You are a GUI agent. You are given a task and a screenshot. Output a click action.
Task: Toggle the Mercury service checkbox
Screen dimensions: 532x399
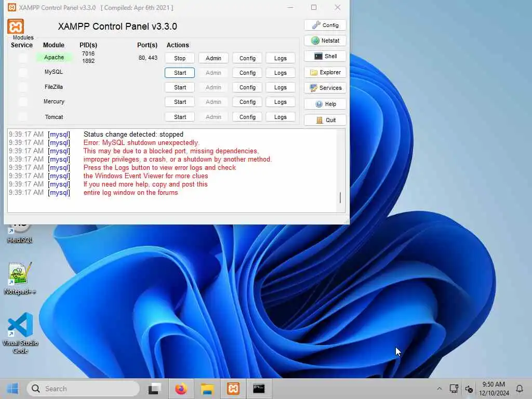point(23,102)
